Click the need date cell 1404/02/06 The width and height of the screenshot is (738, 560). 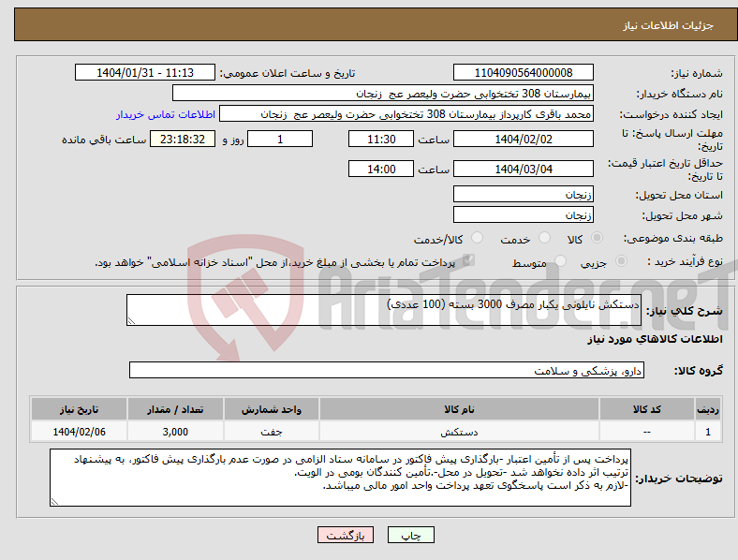point(79,432)
